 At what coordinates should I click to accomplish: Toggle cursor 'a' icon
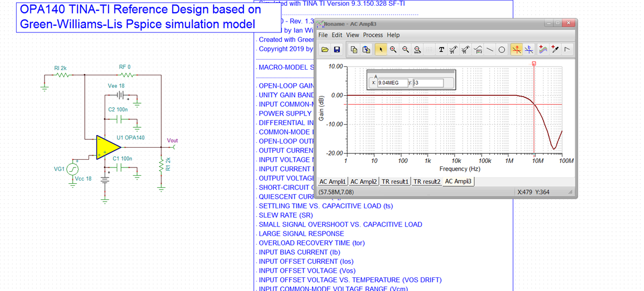(517, 50)
